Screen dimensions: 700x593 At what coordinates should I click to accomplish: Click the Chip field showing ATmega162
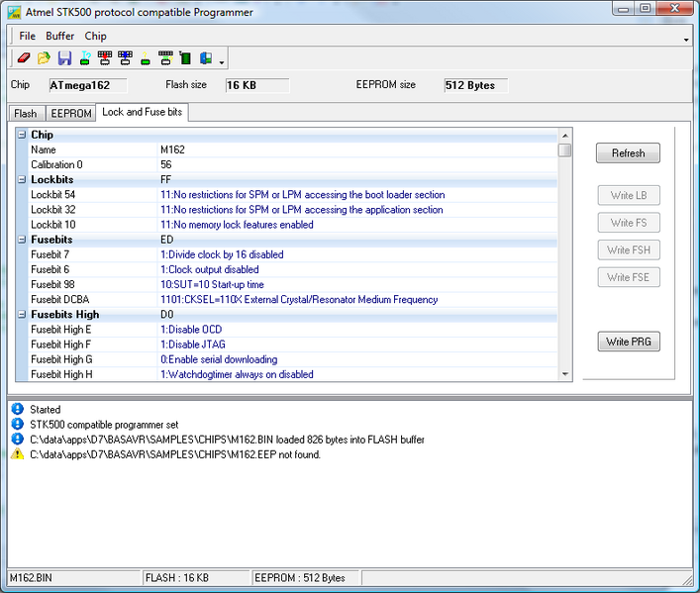[88, 85]
